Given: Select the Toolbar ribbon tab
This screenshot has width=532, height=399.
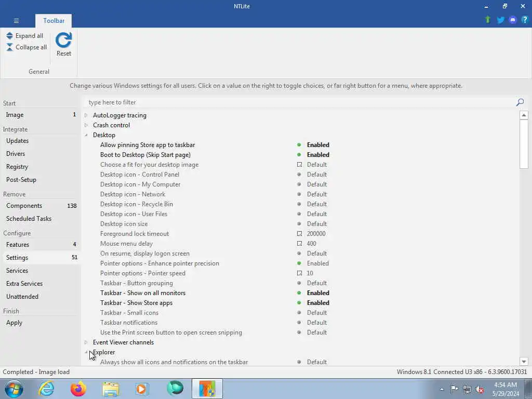Looking at the screenshot, I should tap(54, 21).
